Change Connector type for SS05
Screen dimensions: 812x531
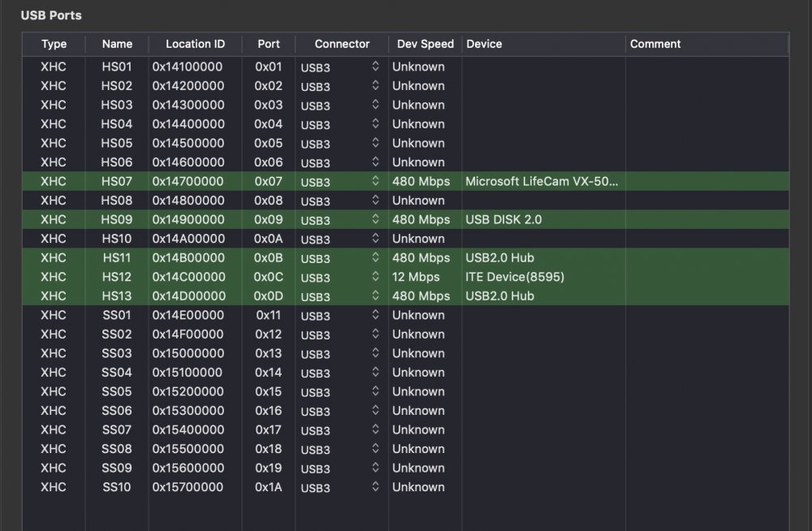[341, 392]
